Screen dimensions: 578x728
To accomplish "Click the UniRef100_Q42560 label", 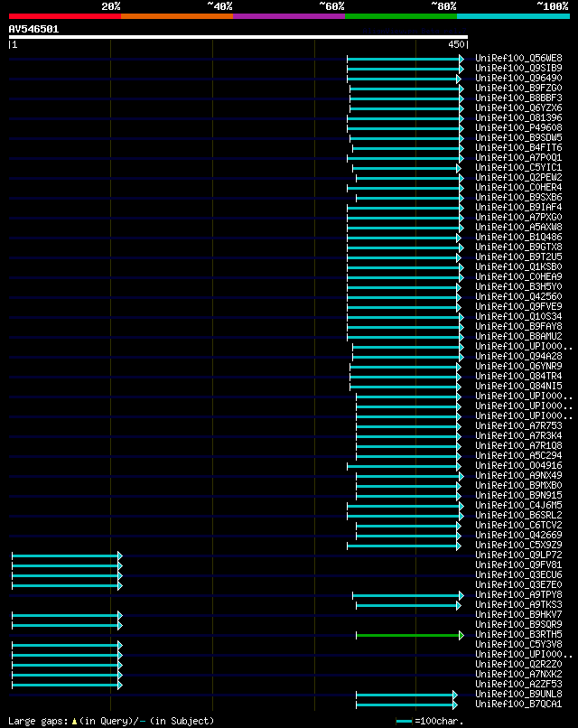I will click(518, 296).
